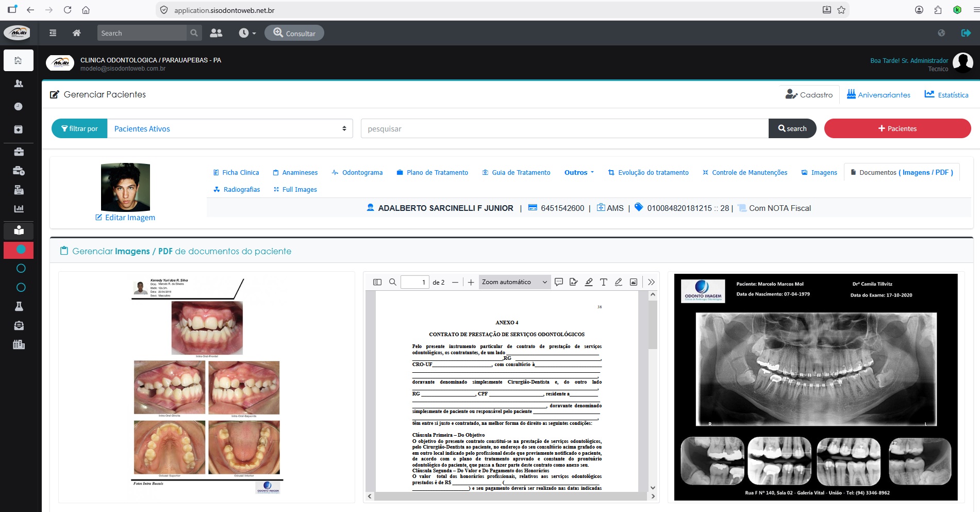The width and height of the screenshot is (980, 512).
Task: Add a new patient with the Pacientes button
Action: click(x=898, y=128)
